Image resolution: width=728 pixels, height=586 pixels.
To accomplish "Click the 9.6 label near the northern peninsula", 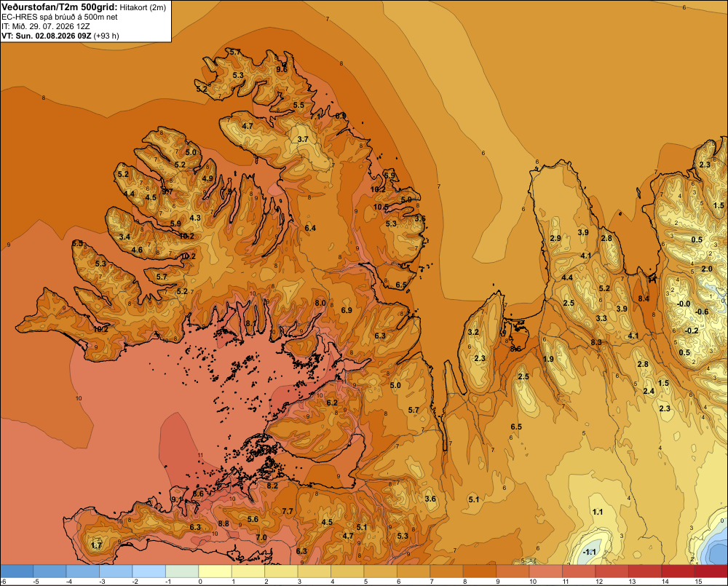I will point(282,69).
